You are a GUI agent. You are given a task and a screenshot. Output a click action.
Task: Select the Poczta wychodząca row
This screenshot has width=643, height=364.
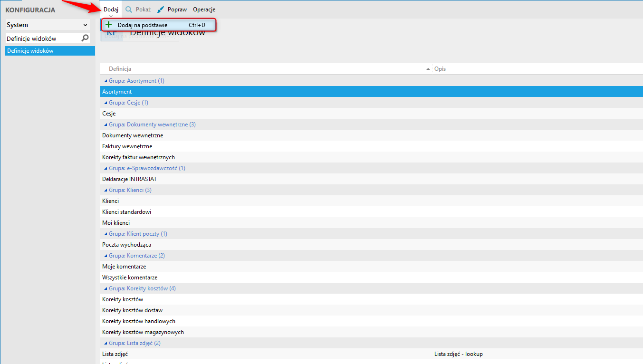point(372,245)
